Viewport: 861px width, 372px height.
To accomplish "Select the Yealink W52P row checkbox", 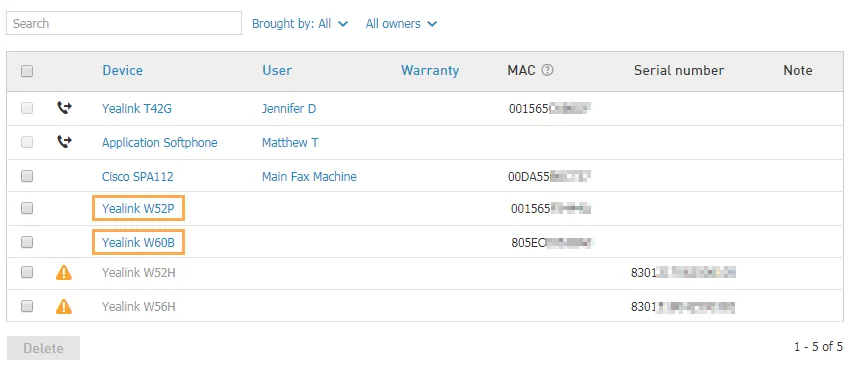I will [27, 208].
